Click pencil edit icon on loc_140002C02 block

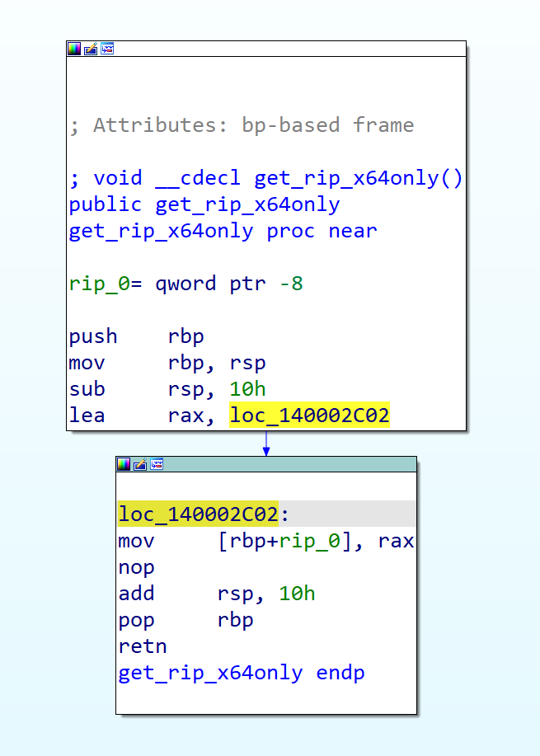point(139,464)
